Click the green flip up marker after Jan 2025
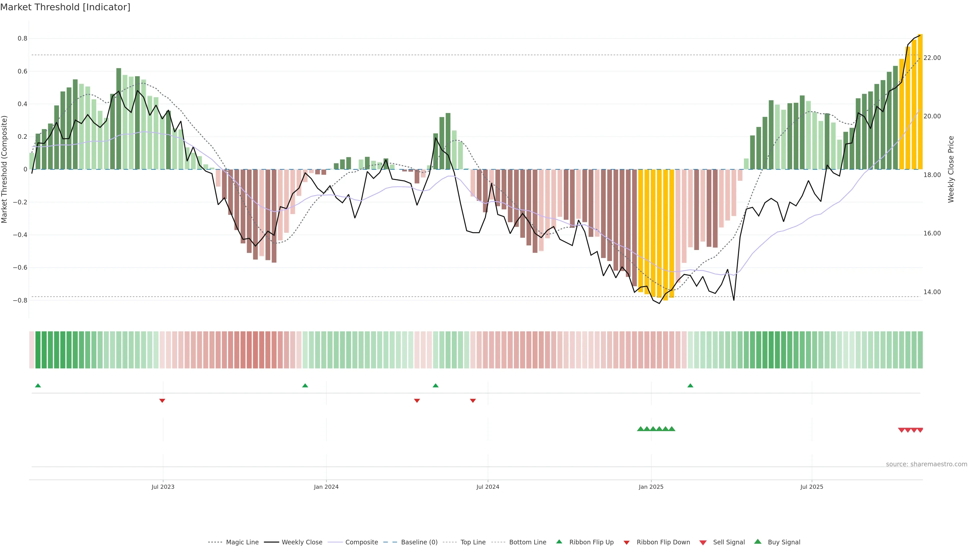Image resolution: width=980 pixels, height=551 pixels. point(690,386)
